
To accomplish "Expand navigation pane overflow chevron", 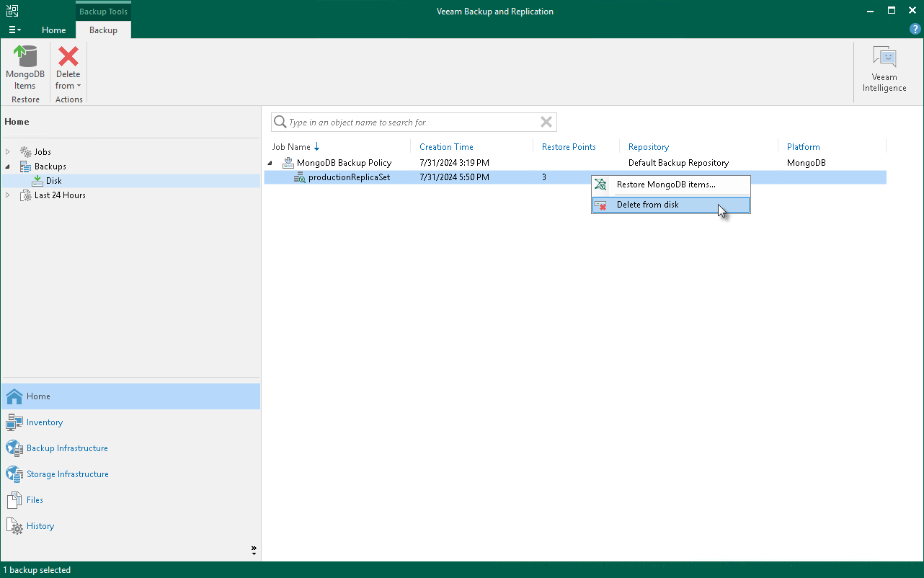I will [254, 550].
